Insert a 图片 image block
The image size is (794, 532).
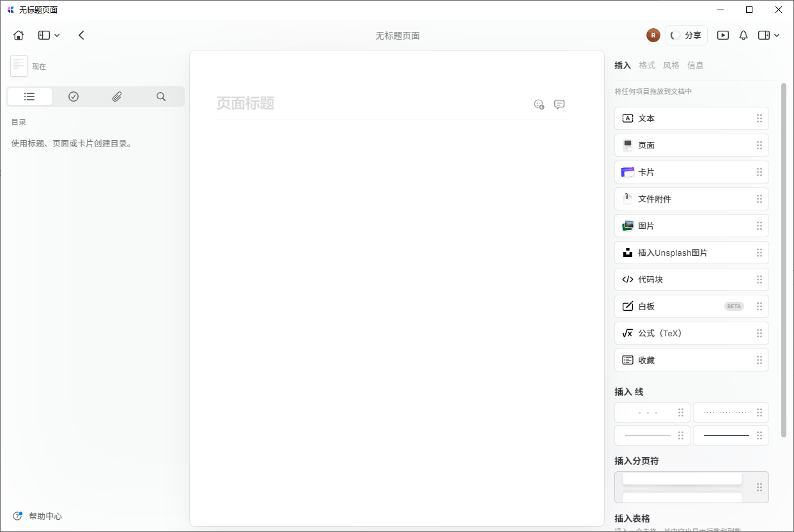pos(692,226)
